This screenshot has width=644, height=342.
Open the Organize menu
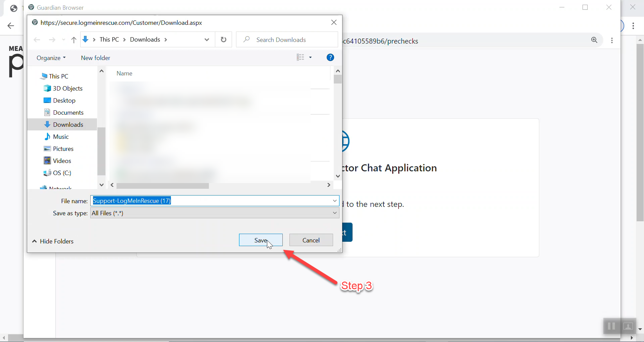click(x=51, y=58)
